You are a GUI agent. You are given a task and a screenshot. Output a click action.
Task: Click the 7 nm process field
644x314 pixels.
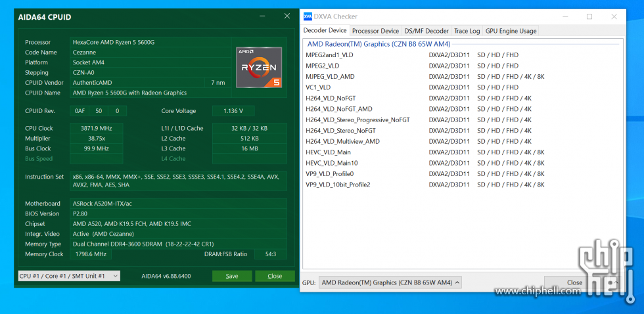click(x=218, y=83)
